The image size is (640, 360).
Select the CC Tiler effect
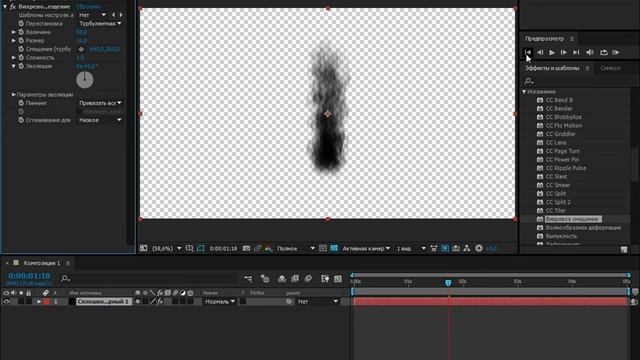(x=556, y=211)
